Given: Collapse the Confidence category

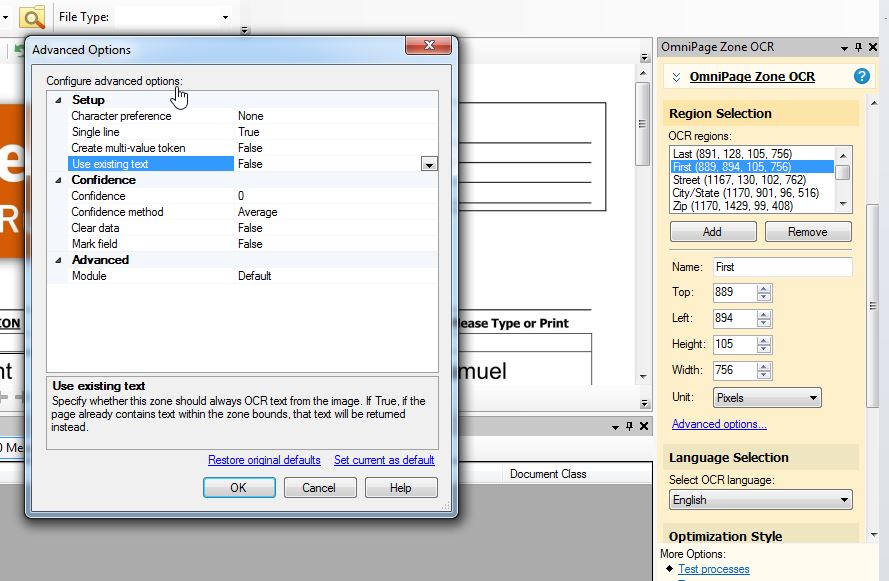Looking at the screenshot, I should [x=58, y=180].
